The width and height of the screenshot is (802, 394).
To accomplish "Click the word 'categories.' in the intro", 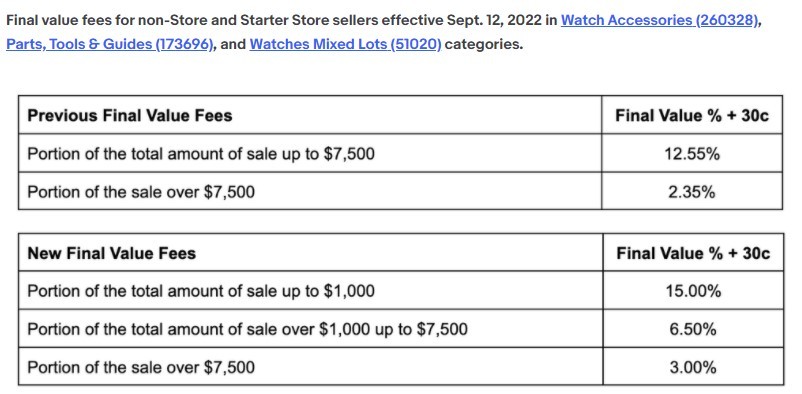I will 484,45.
